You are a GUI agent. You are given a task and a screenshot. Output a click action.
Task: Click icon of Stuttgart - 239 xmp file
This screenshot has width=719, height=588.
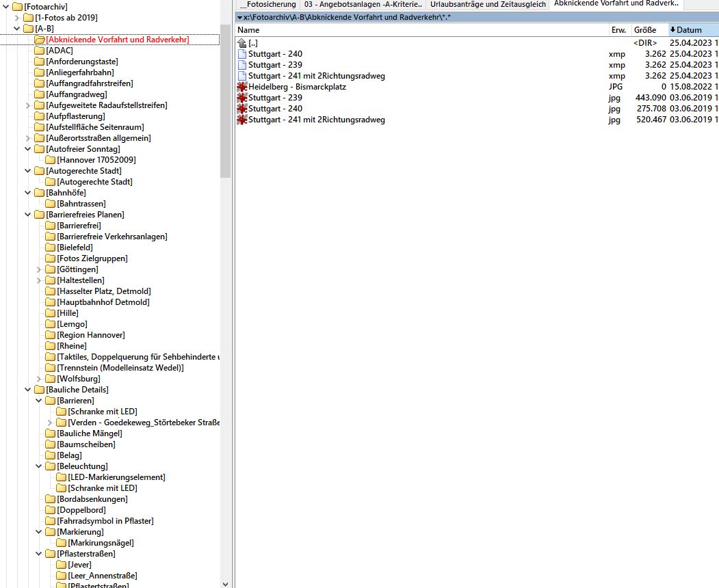coord(242,65)
